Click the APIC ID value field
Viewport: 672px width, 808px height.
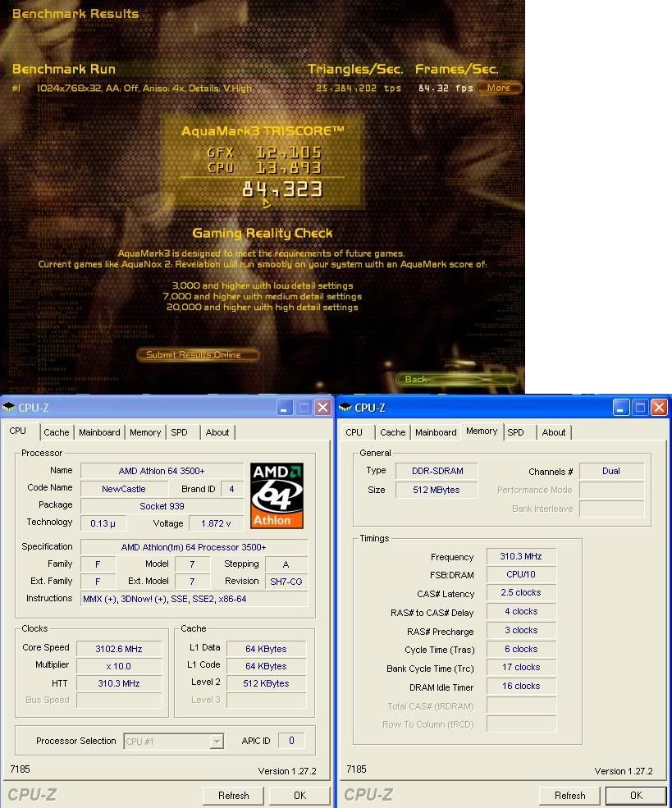pos(291,741)
